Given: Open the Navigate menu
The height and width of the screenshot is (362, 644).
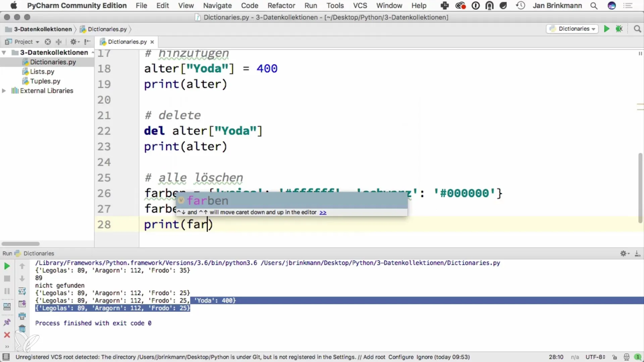Looking at the screenshot, I should click(217, 6).
